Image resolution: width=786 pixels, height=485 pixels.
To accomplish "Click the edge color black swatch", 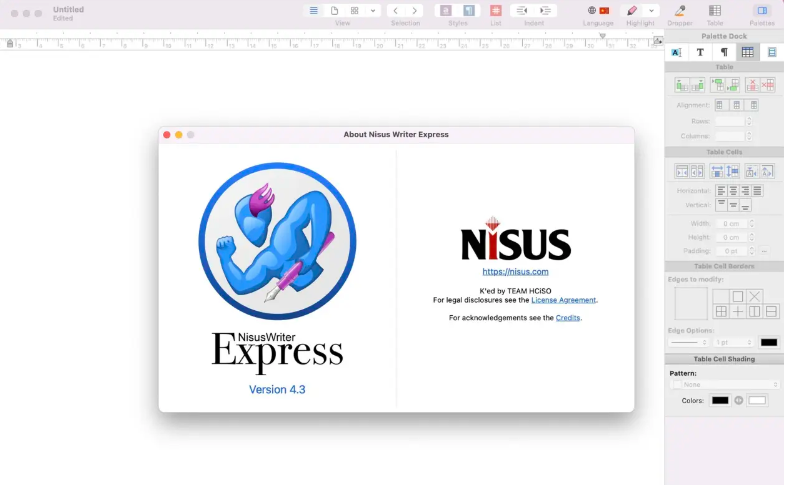I will click(768, 343).
